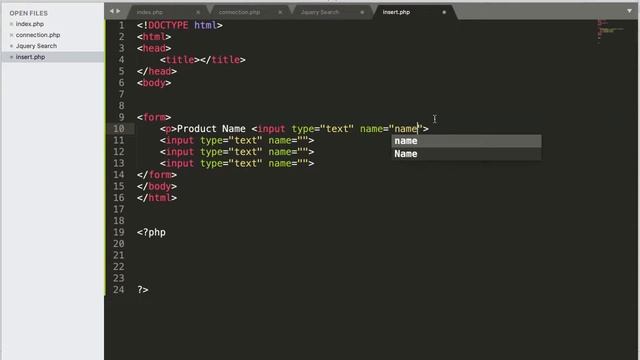
Task: Click the closing ?> tag on line 24
Action: (142, 290)
